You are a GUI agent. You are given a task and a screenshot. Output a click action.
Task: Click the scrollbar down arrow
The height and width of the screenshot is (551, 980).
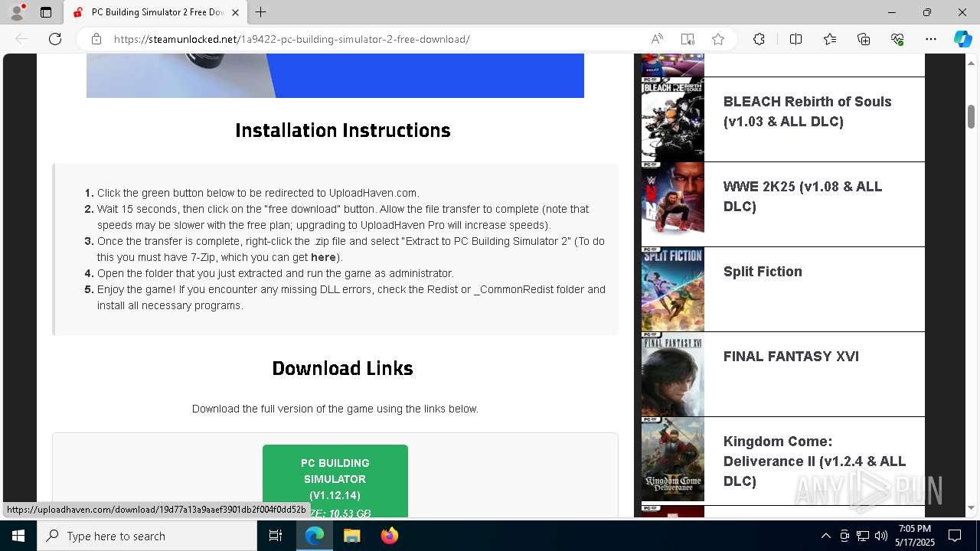(x=971, y=507)
